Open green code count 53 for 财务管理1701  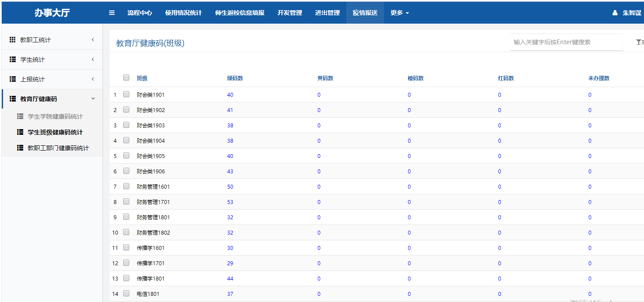click(230, 202)
